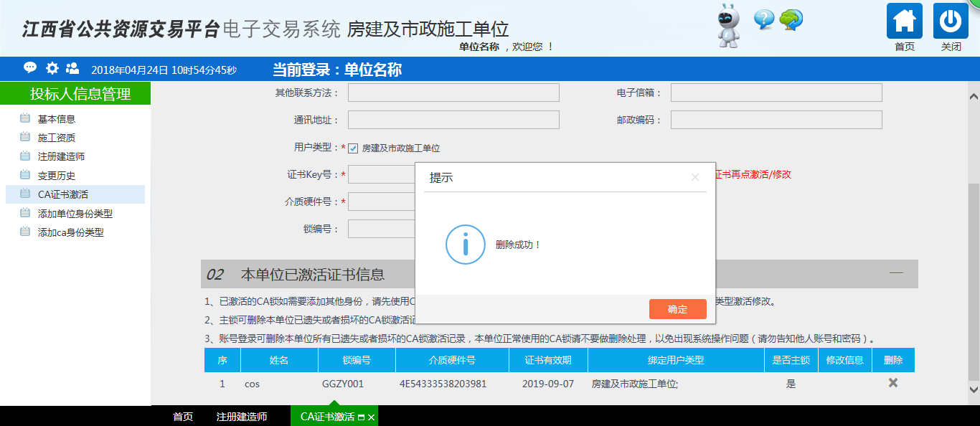Image resolution: width=980 pixels, height=426 pixels.
Task: Switch to the 首页 bottom tab
Action: pos(183,417)
